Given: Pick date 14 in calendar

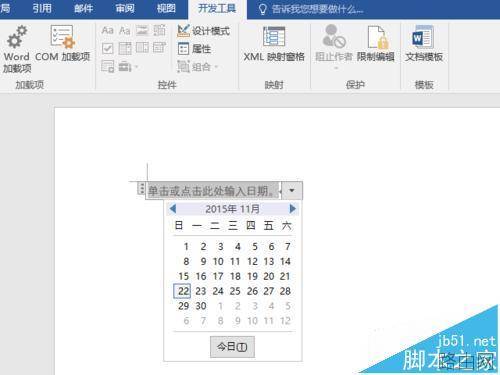Looking at the screenshot, I should click(285, 261).
